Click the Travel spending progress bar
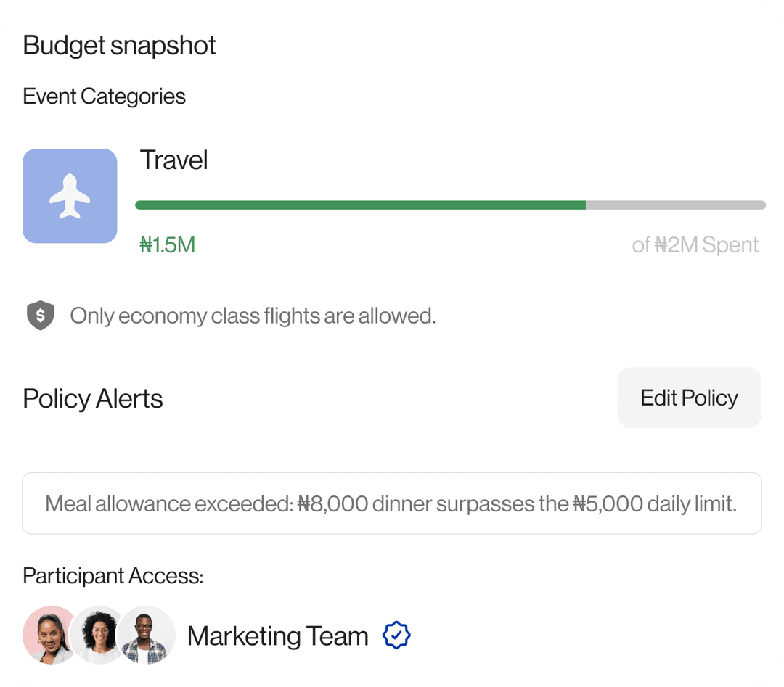Image resolution: width=784 pixels, height=687 pixels. click(x=450, y=205)
